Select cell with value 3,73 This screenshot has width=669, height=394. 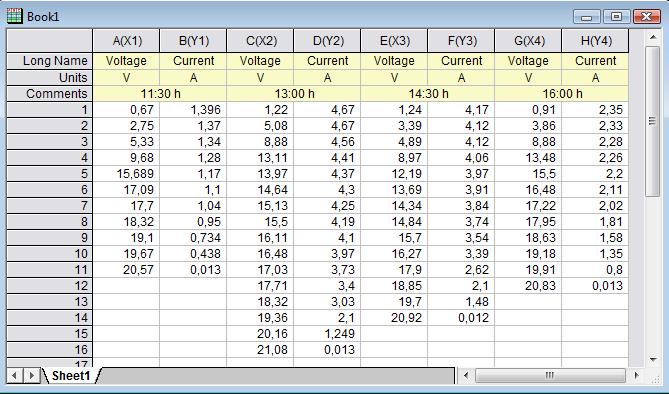327,270
